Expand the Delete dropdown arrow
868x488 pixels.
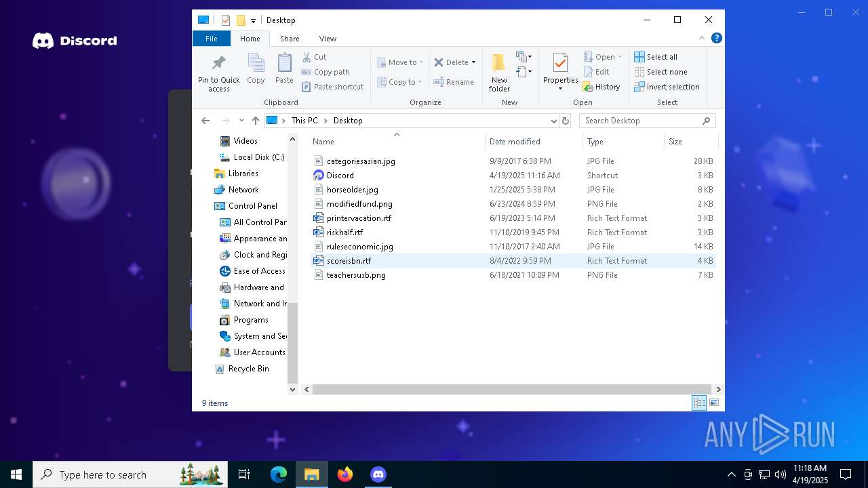pyautogui.click(x=473, y=62)
